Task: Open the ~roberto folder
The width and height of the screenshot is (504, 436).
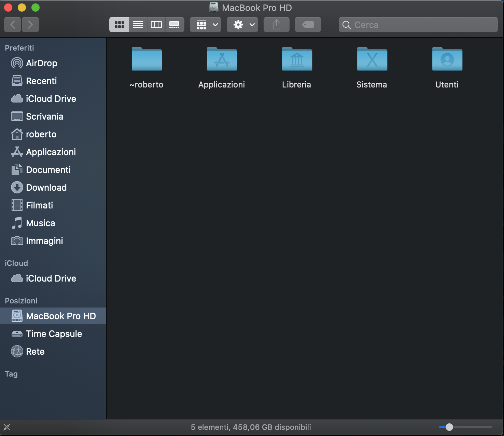Action: click(147, 59)
